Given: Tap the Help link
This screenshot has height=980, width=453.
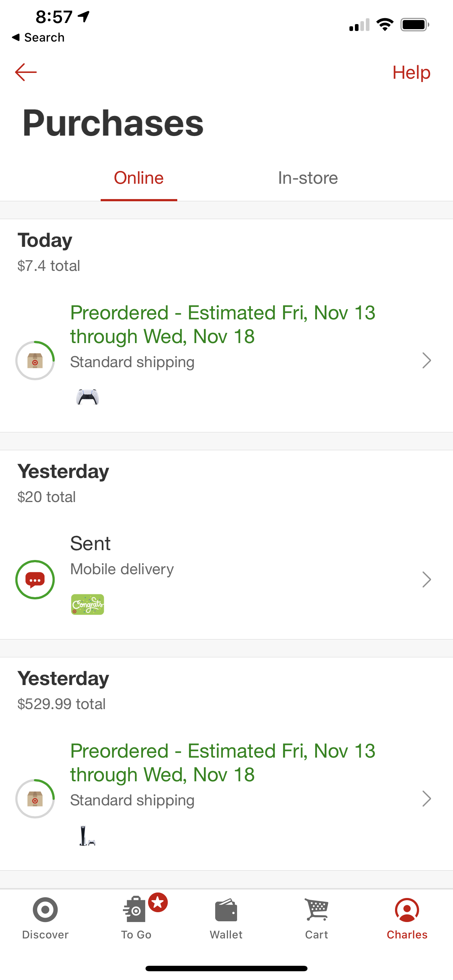Looking at the screenshot, I should pyautogui.click(x=411, y=72).
